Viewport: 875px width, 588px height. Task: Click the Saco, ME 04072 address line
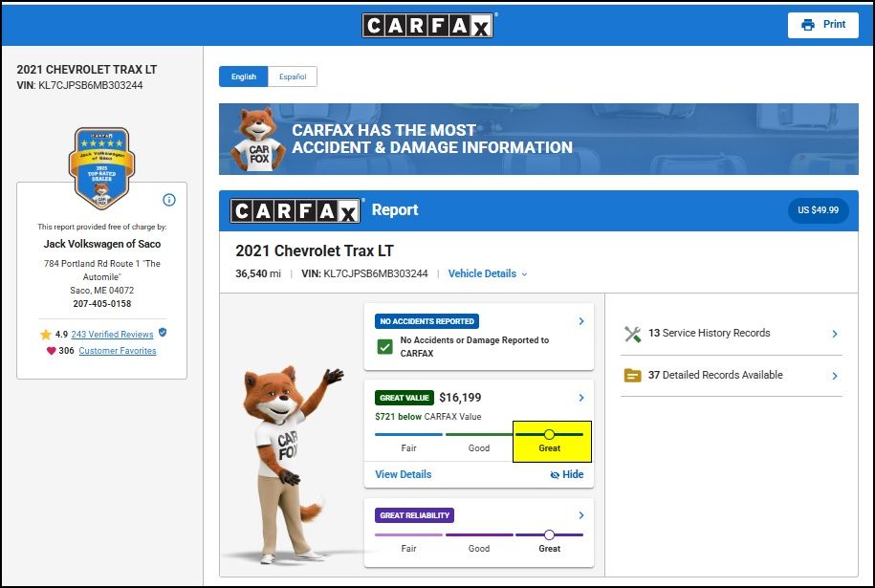pyautogui.click(x=102, y=290)
